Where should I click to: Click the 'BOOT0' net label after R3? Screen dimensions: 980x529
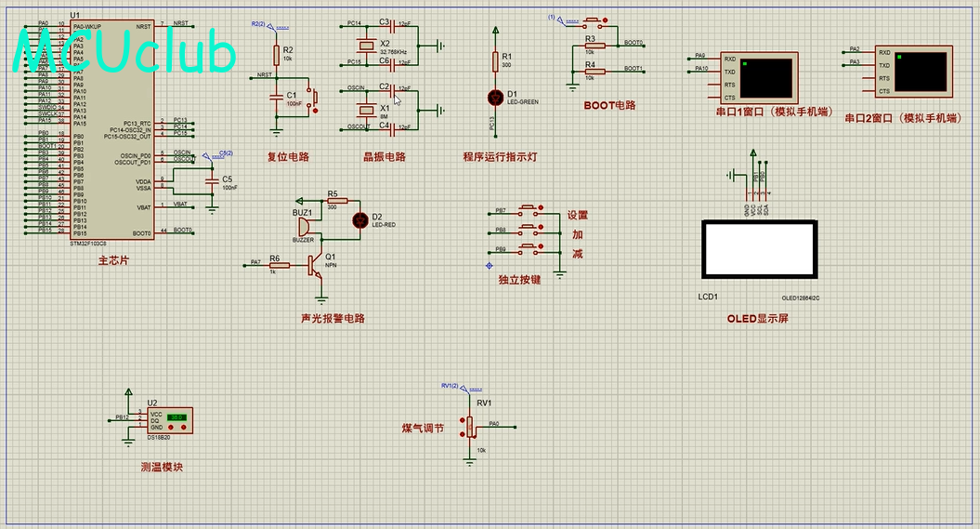coord(634,43)
